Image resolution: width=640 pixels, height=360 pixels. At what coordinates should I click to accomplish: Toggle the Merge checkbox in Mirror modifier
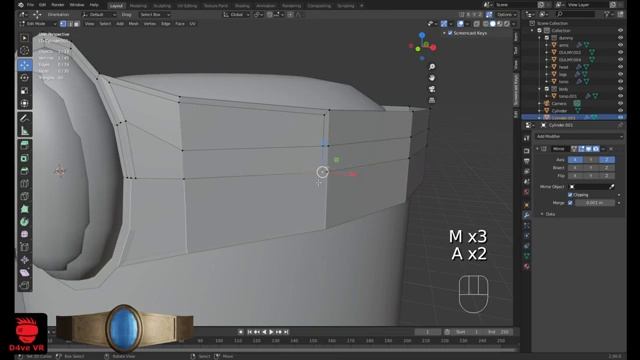(570, 202)
